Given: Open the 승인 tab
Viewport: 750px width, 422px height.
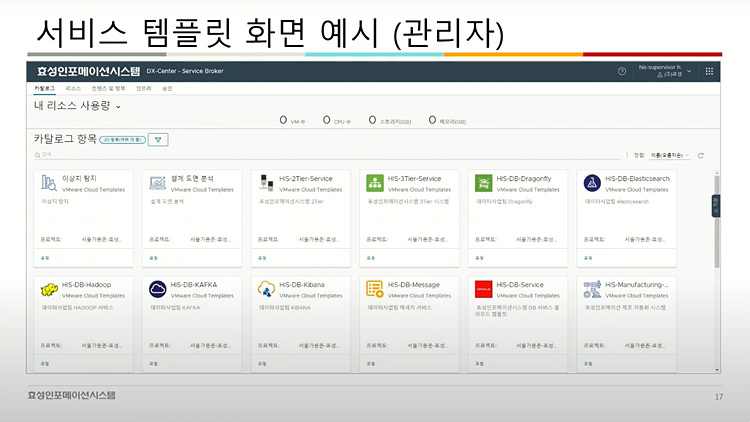Looking at the screenshot, I should [x=167, y=89].
